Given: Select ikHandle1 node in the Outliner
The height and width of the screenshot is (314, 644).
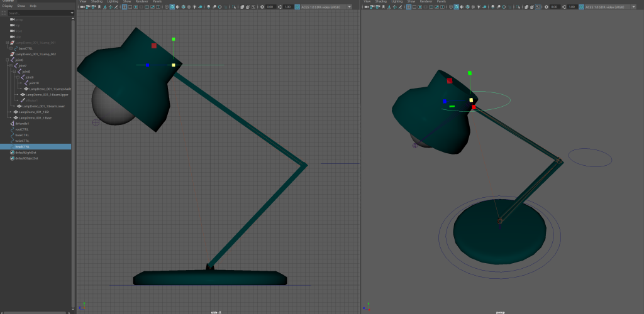Looking at the screenshot, I should pos(23,124).
